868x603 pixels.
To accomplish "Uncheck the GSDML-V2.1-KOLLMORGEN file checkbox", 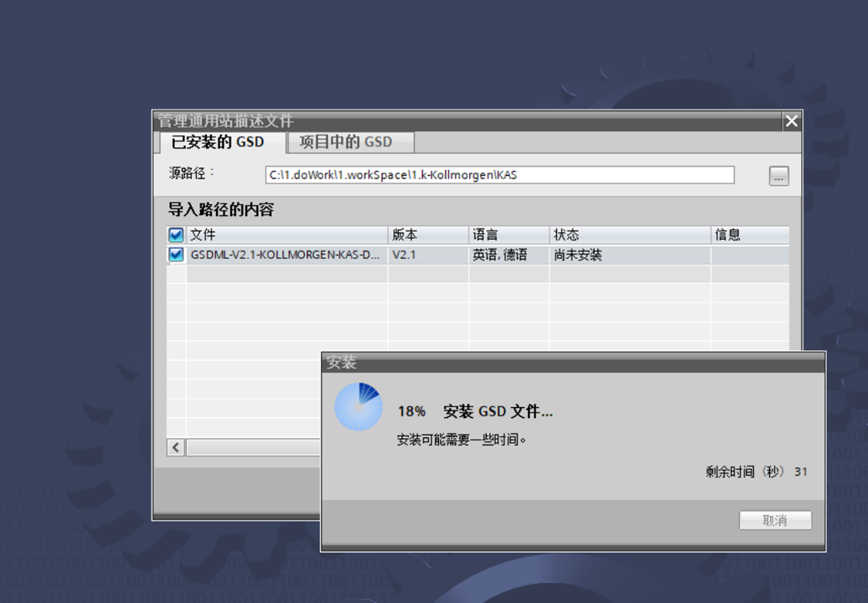I will 176,255.
